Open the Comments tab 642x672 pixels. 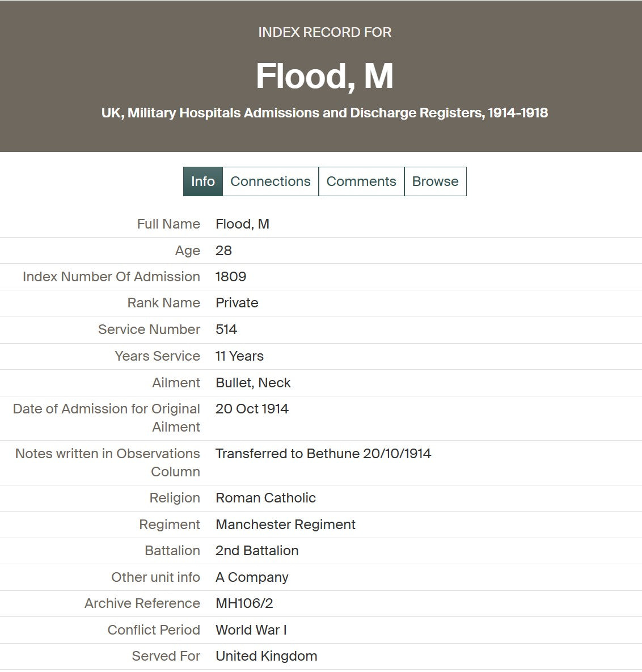[x=361, y=181]
